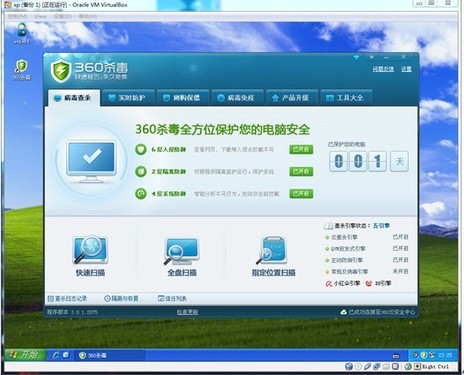Viewport: 464px width, 375px height.
Task: Toggle the 已开启 button for 4层系统防御
Action: coord(301,193)
